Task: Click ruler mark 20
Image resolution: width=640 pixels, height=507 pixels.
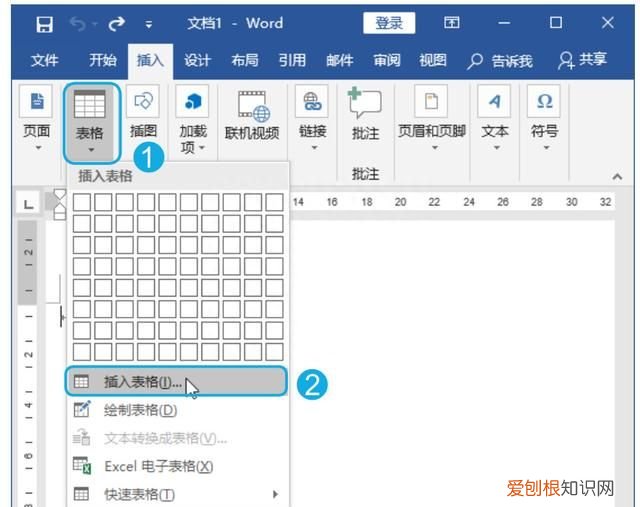Action: (x=400, y=202)
